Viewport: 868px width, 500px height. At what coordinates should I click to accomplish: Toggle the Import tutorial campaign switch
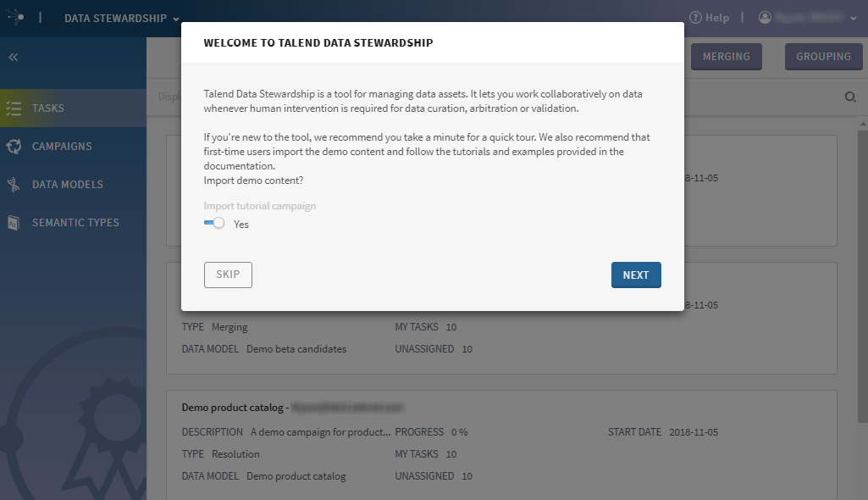[x=213, y=223]
